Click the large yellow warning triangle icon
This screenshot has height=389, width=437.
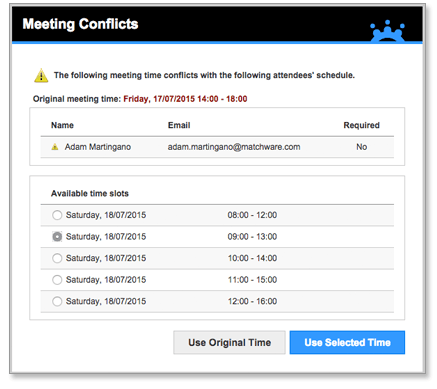point(41,75)
